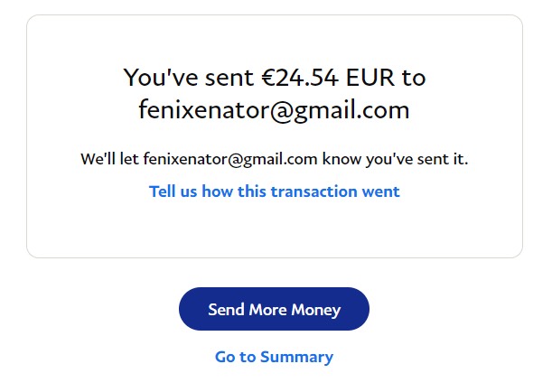The width and height of the screenshot is (552, 392).
Task: Click the €24.54 amount in the heading
Action: [298, 78]
